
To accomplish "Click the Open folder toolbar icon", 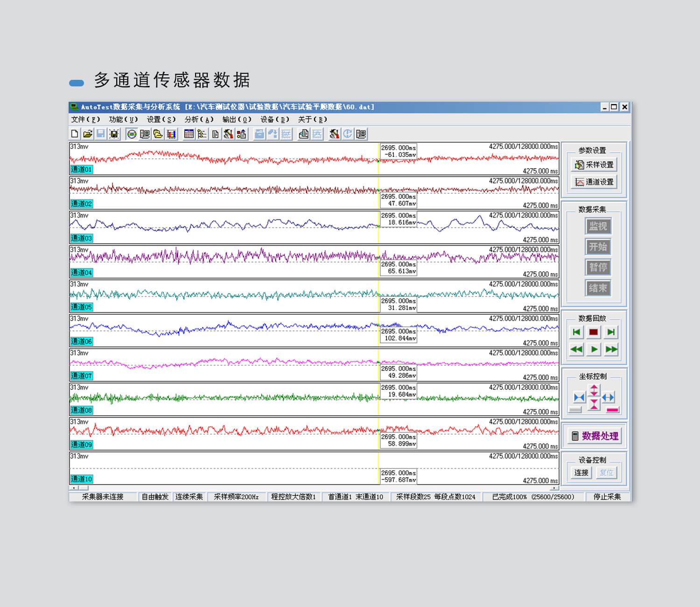I will (88, 134).
